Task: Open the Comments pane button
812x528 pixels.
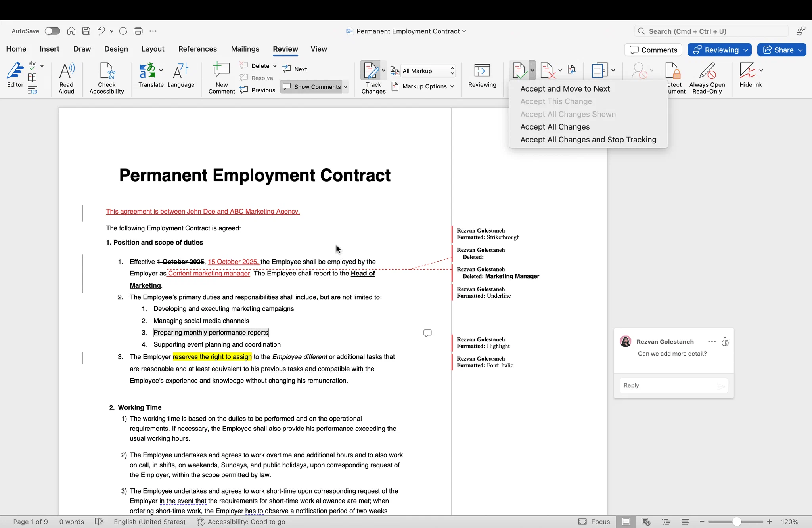Action: (x=653, y=50)
